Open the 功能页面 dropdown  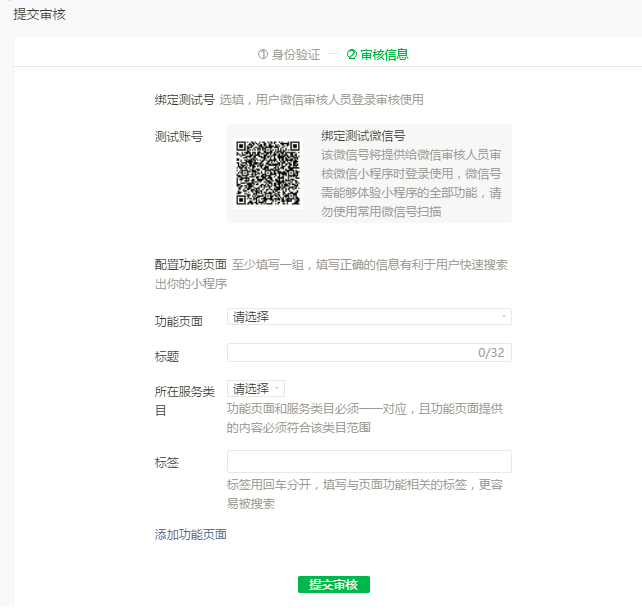[369, 317]
